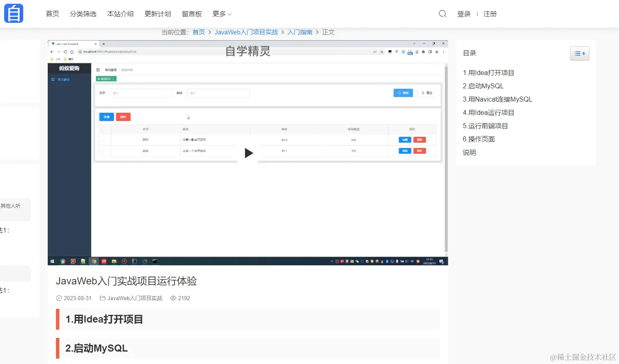Click the blue 新建 button in video
This screenshot has height=364, width=619.
pyautogui.click(x=107, y=117)
